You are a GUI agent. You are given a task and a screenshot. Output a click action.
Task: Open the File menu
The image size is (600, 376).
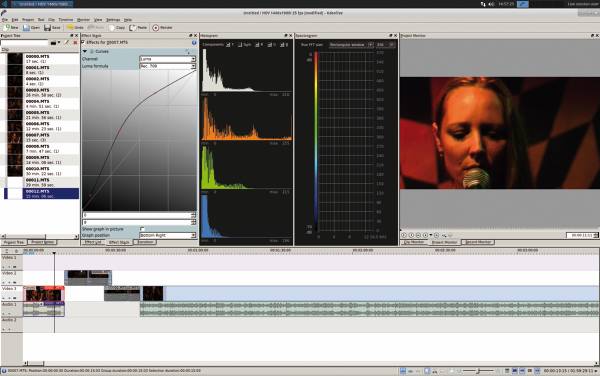5,20
